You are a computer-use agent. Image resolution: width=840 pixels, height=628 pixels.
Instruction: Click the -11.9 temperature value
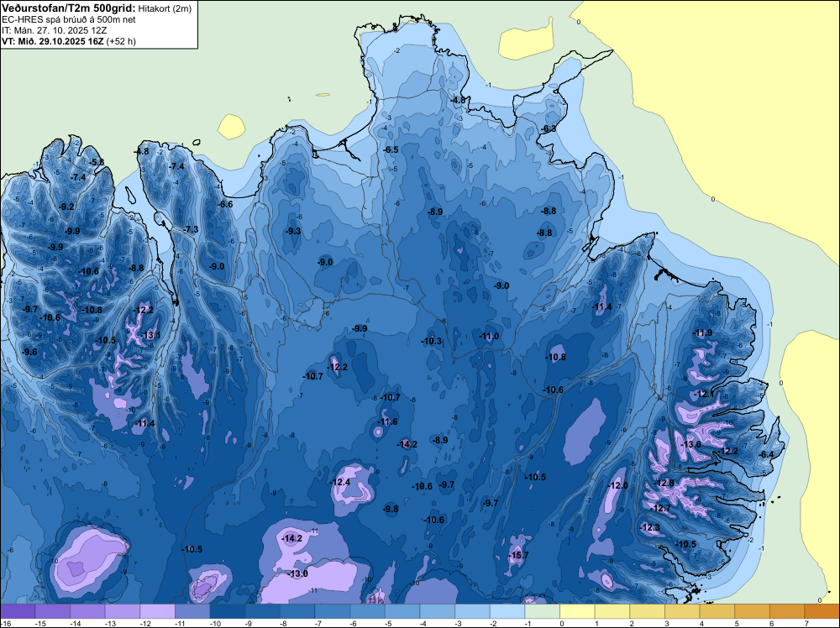pyautogui.click(x=703, y=332)
